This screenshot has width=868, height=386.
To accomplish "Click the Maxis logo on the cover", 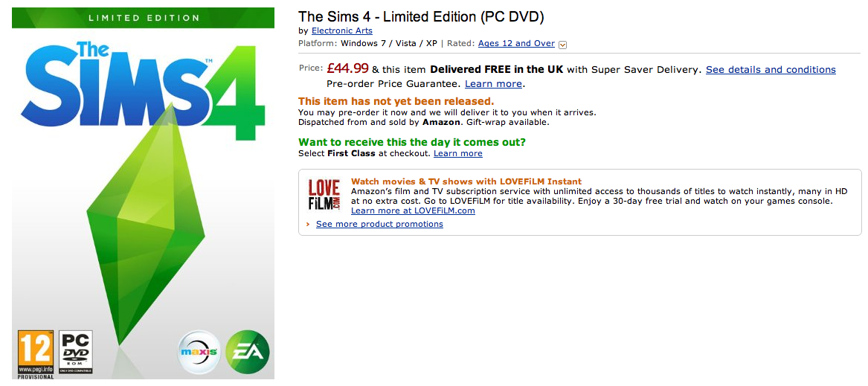I will 200,352.
